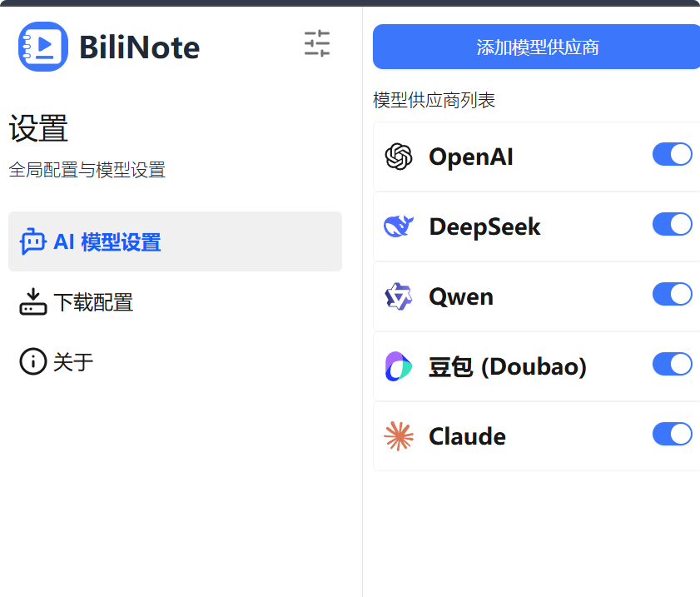Disable the OpenAI provider toggle
The height and width of the screenshot is (597, 700).
672,155
